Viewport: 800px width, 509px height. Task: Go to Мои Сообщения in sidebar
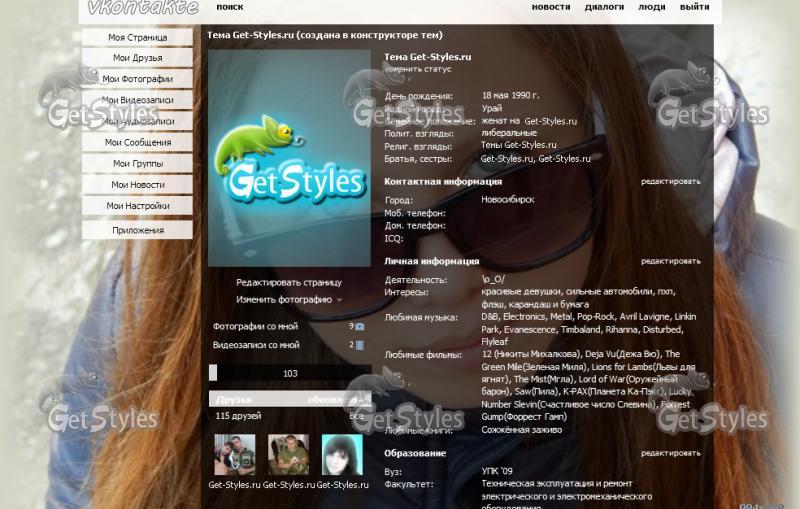click(x=138, y=142)
